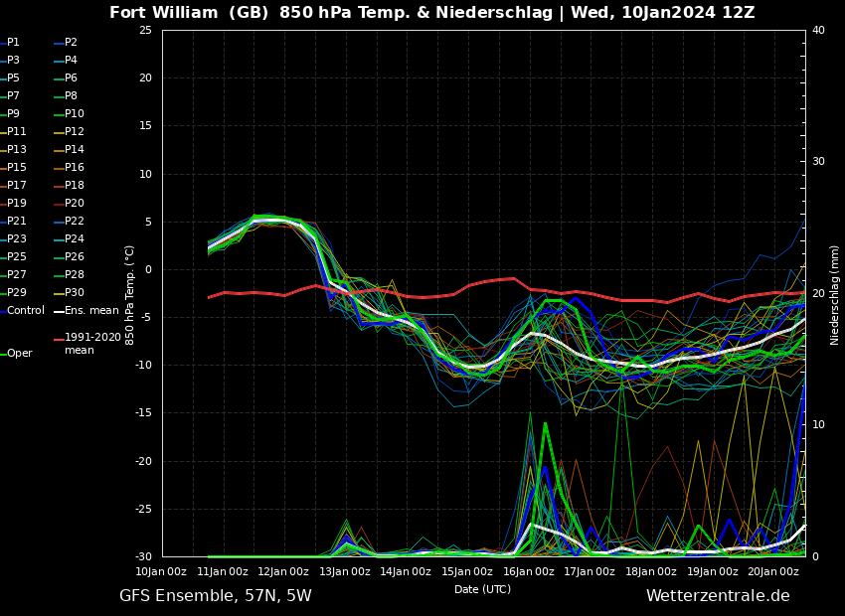Select the P22 legend entry
Image resolution: width=845 pixels, height=616 pixels.
(x=74, y=222)
